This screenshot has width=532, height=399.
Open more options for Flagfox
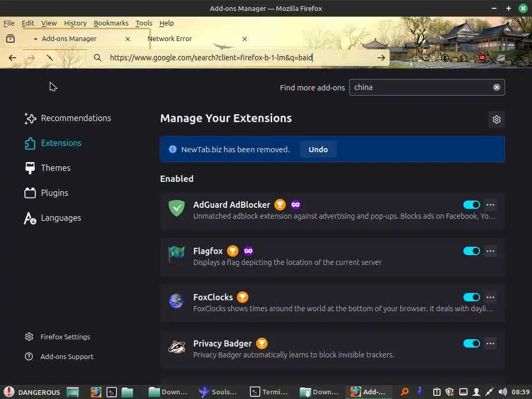[x=490, y=251]
